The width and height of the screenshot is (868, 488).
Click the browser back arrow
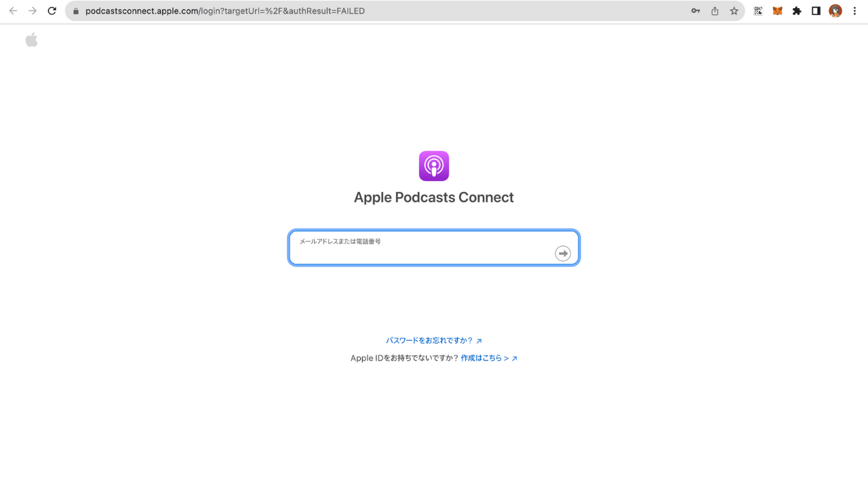(13, 11)
